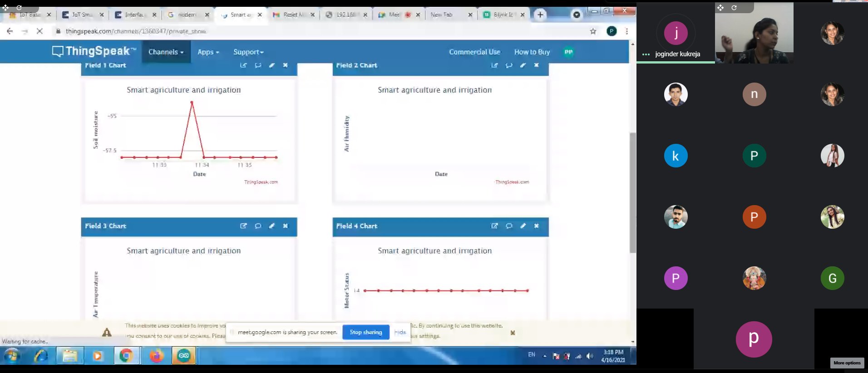868x373 pixels.
Task: Click export icon on Field 3 Chart
Action: pos(243,226)
